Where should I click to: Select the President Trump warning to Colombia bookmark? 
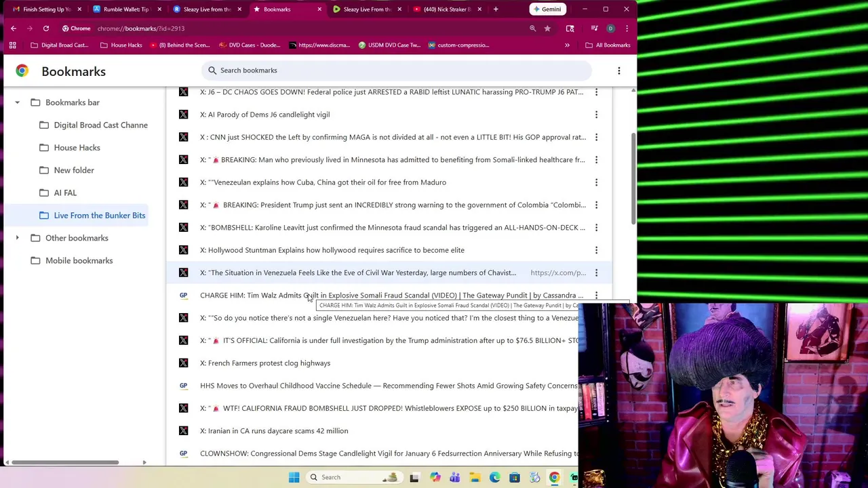[x=389, y=205]
